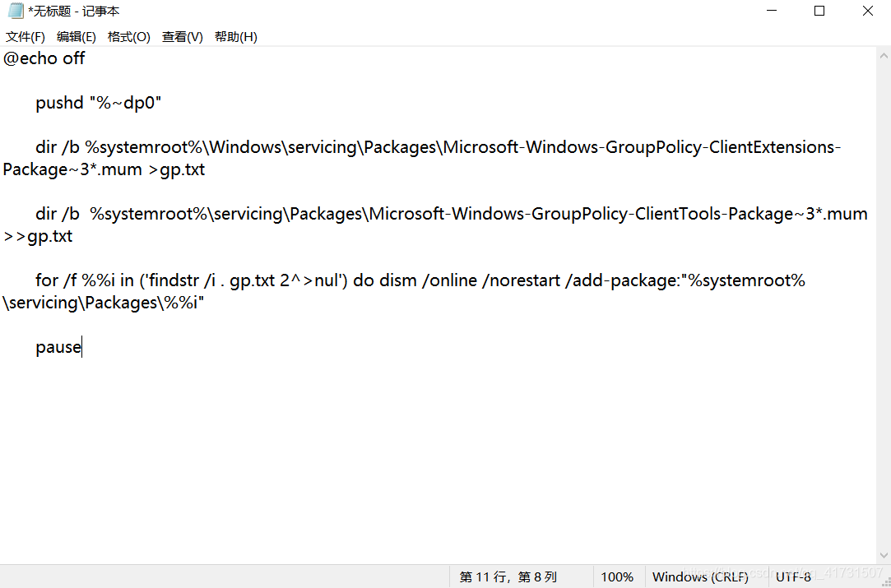The image size is (891, 588).
Task: Minimize the Notepad window
Action: click(771, 11)
